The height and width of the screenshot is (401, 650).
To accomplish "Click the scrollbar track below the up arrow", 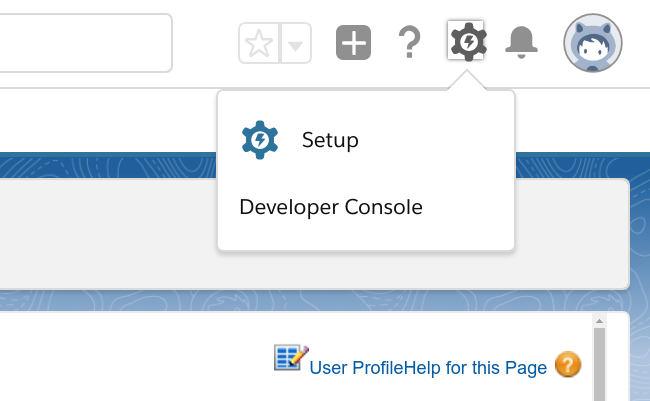I will pyautogui.click(x=599, y=333).
